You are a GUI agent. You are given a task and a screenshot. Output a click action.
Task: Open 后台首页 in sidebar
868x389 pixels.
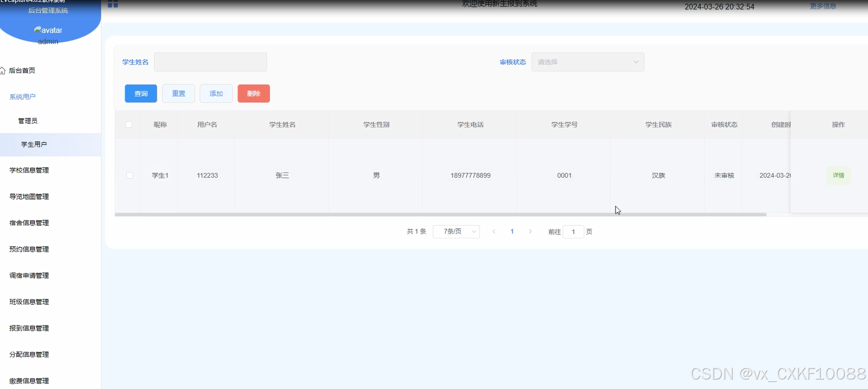click(x=22, y=71)
